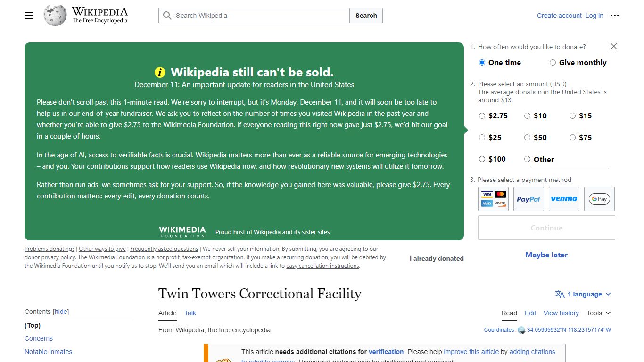Viewport: 644px width, 362px height.
Task: Open the personal tools ellipsis menu
Action: point(615,16)
